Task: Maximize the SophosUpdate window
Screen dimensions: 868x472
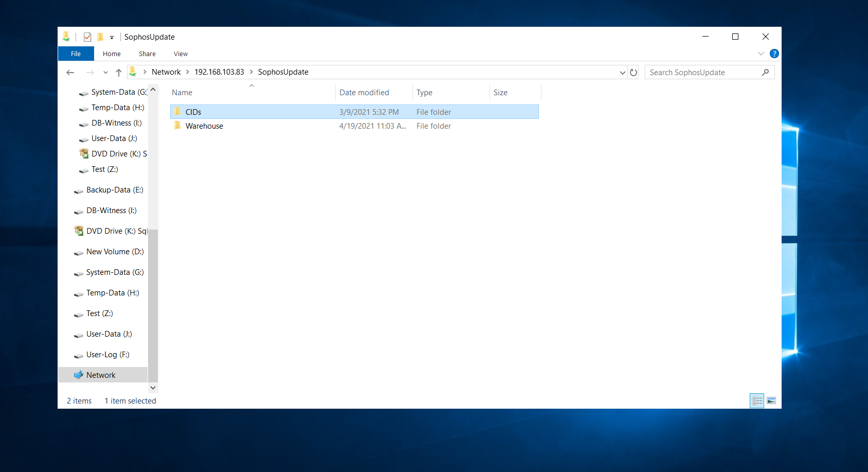Action: [735, 37]
